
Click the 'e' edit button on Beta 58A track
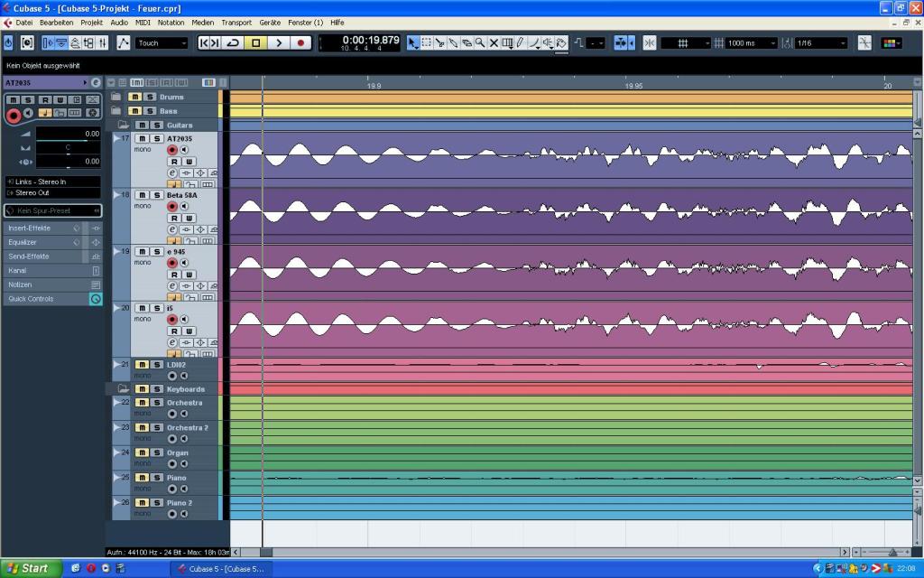pyautogui.click(x=172, y=228)
